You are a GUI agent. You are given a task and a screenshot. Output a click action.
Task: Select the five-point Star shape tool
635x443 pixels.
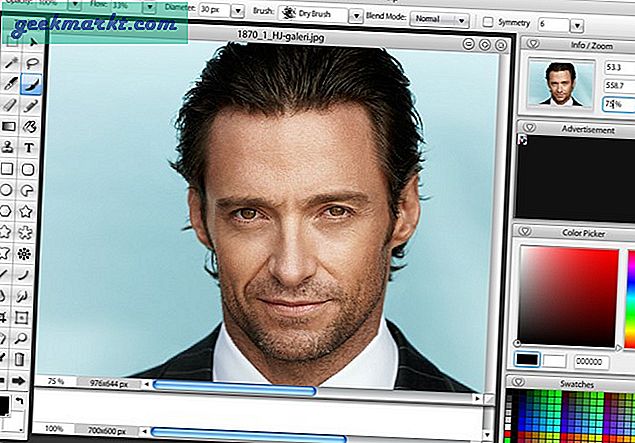[26, 211]
